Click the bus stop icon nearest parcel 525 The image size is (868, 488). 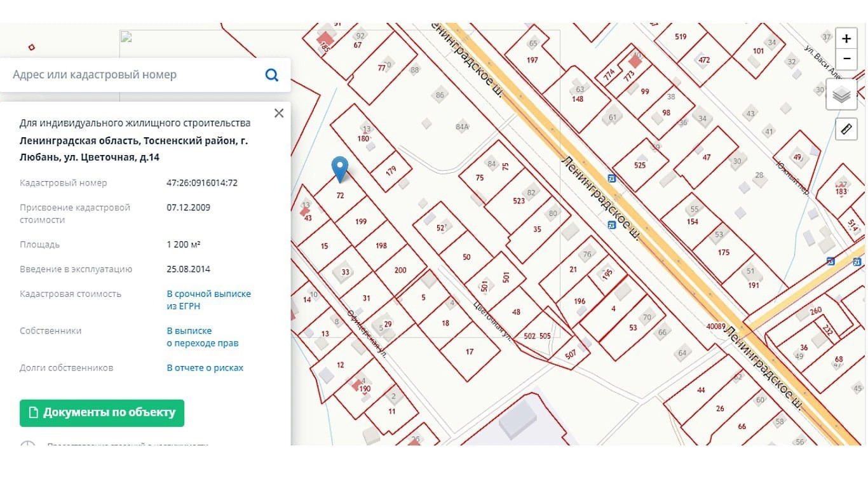click(x=611, y=178)
